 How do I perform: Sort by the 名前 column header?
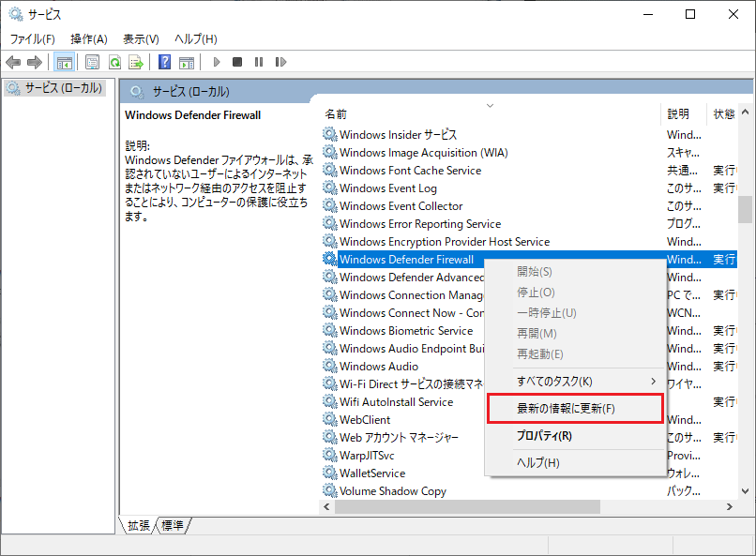click(x=490, y=114)
